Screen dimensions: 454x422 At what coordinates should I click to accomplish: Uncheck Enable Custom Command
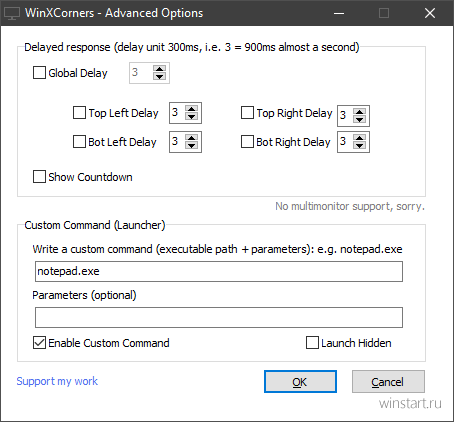pos(39,343)
